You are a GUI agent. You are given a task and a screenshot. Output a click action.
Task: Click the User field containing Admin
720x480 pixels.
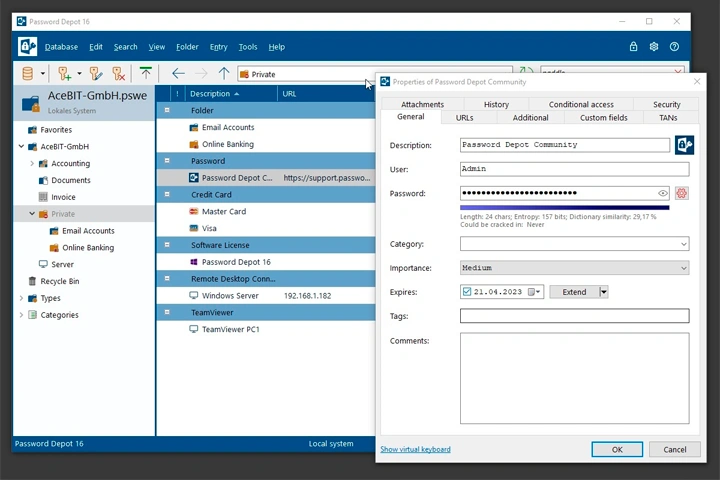click(x=574, y=169)
